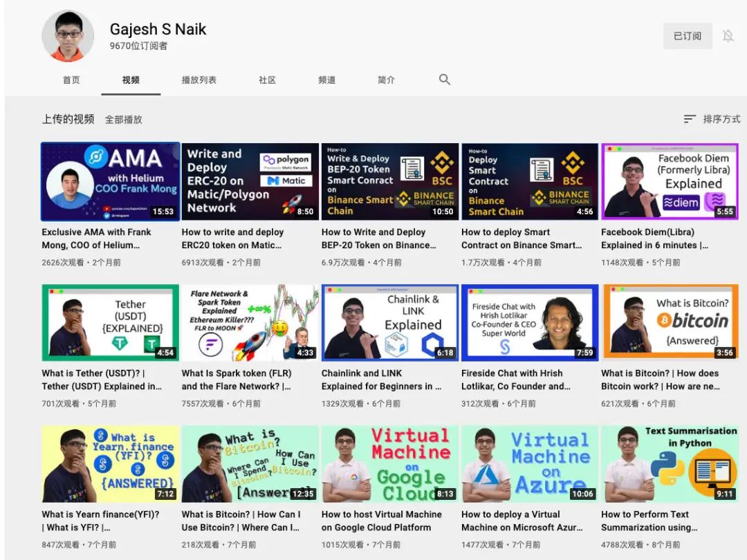The width and height of the screenshot is (747, 560).
Task: Click the 全部播放 play all button
Action: click(x=124, y=120)
